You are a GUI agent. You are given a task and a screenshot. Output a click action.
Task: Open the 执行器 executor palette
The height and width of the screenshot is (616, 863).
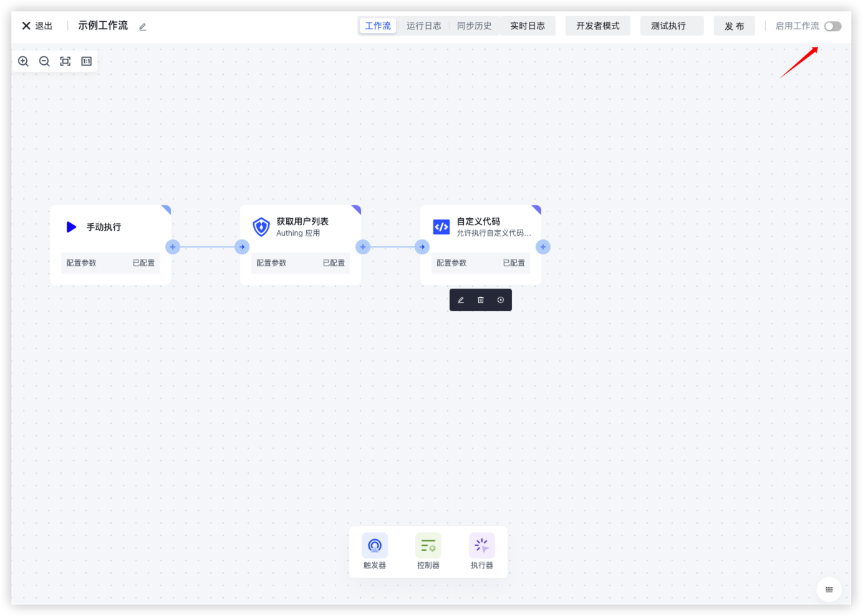point(482,551)
